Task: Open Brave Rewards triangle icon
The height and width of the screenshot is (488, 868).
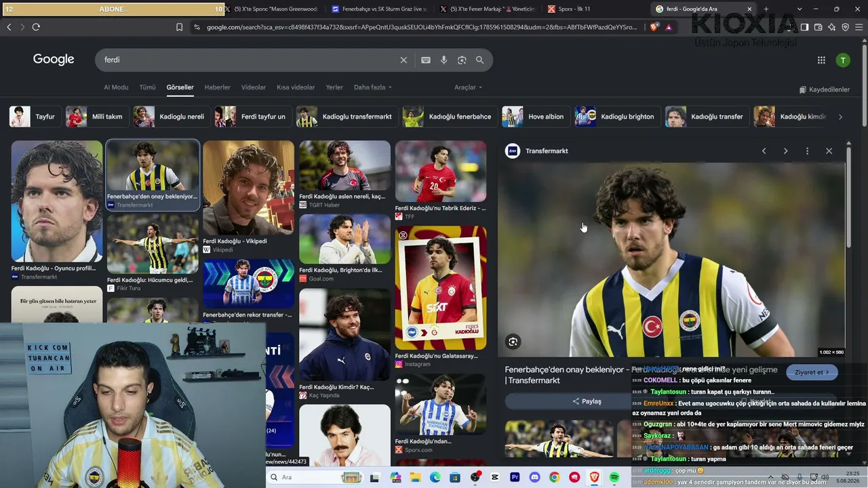Action: [669, 27]
